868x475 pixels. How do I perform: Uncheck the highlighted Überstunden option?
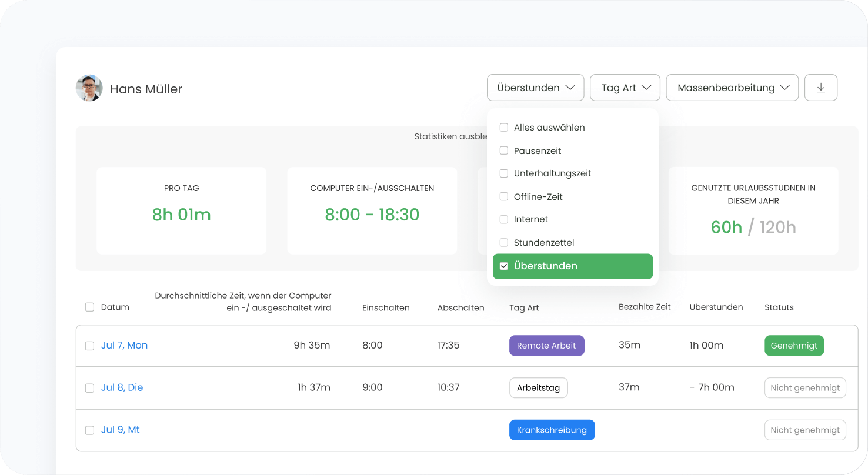(x=504, y=266)
